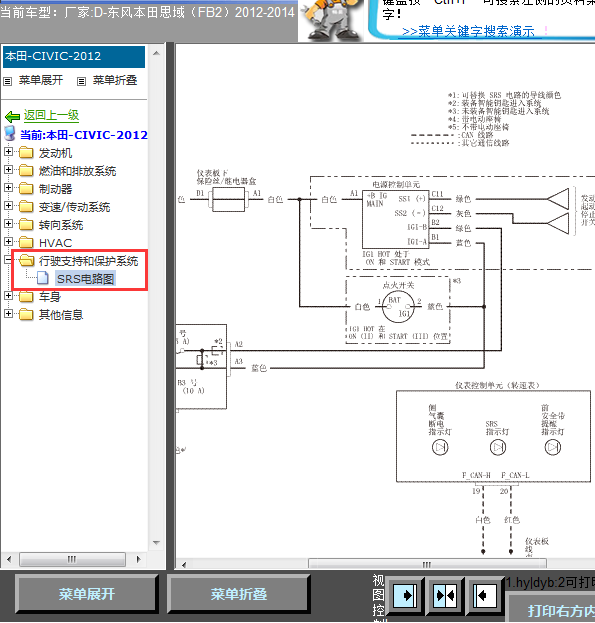Expand the HVAC tree node
This screenshot has height=623, width=595.
point(8,242)
